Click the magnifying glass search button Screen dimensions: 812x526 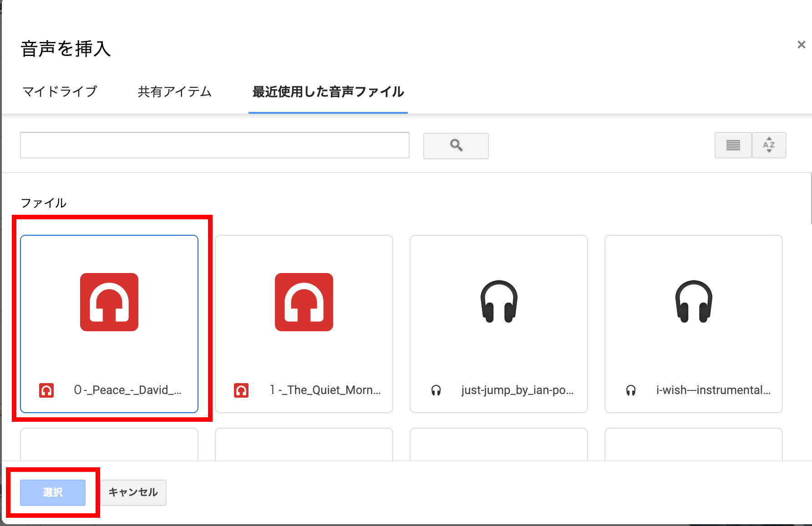[456, 146]
